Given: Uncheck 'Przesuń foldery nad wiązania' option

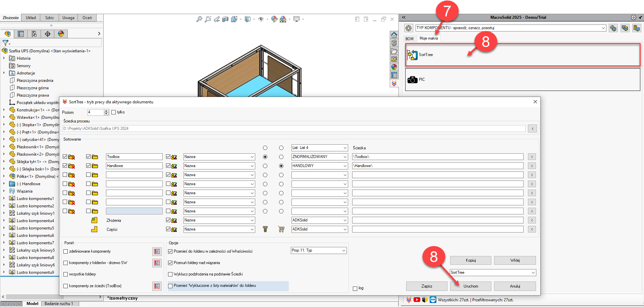Looking at the screenshot, I should tap(170, 263).
